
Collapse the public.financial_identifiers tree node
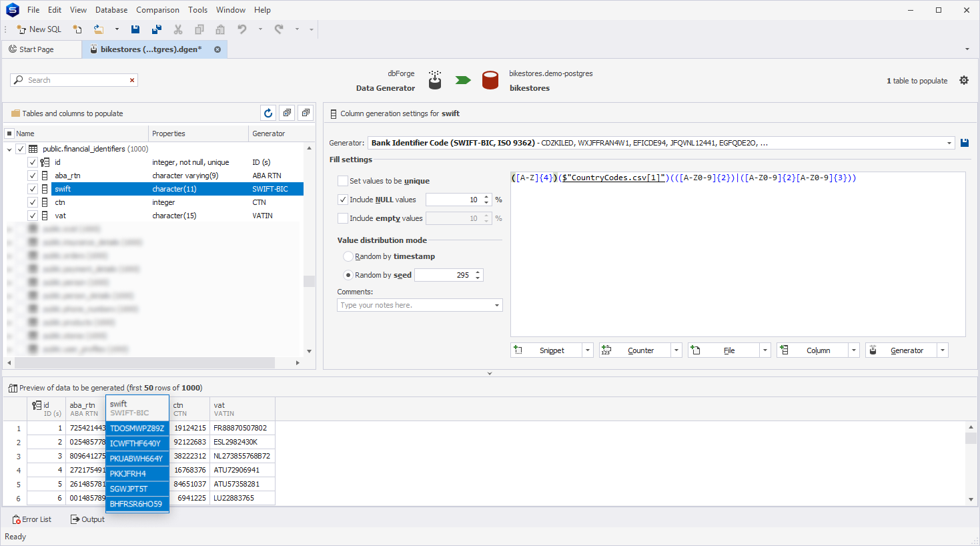9,149
